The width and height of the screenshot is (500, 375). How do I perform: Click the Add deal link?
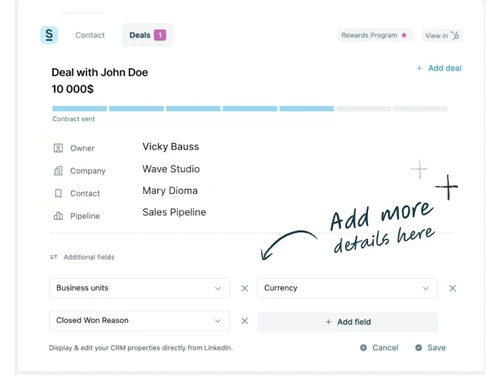(x=439, y=68)
